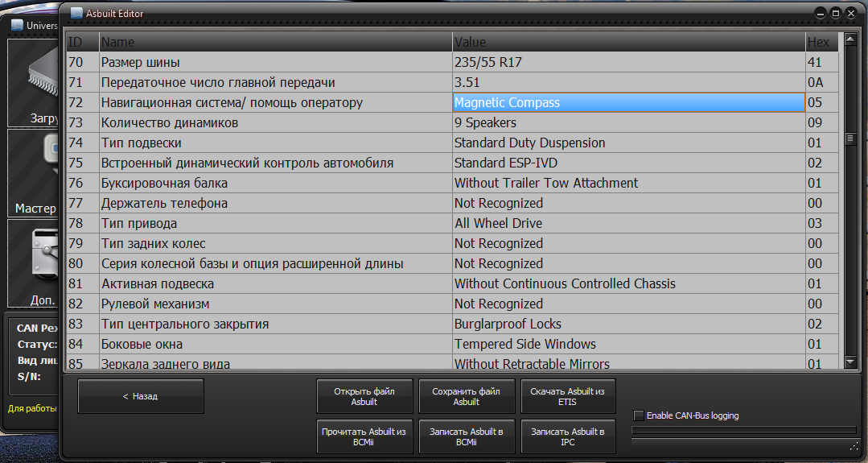Minimize the Asbuilt Editor window
This screenshot has width=868, height=463.
[821, 13]
